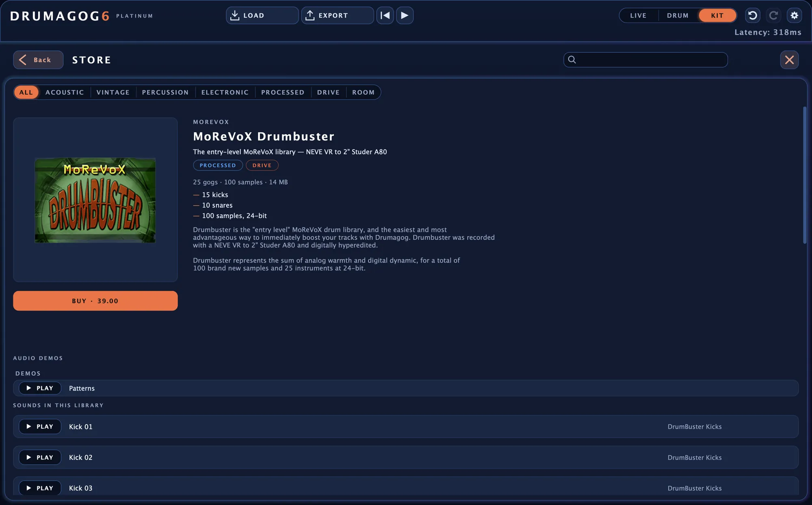Close the store with the X icon
Viewport: 812px width, 505px height.
[x=789, y=60]
